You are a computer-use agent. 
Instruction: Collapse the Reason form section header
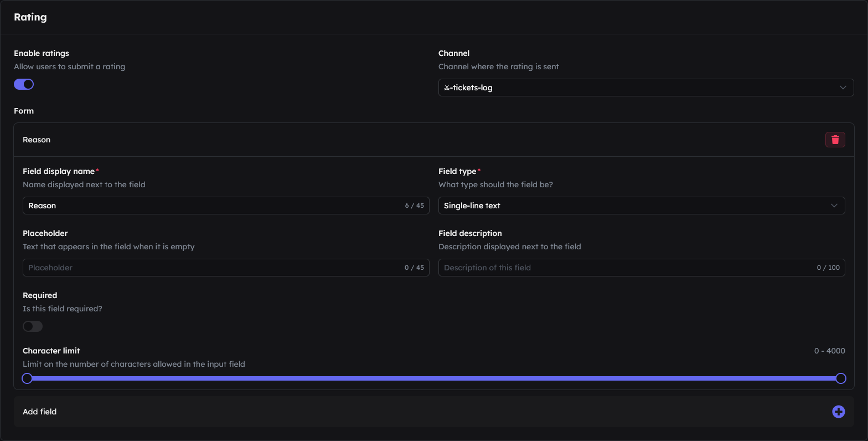pyautogui.click(x=434, y=140)
